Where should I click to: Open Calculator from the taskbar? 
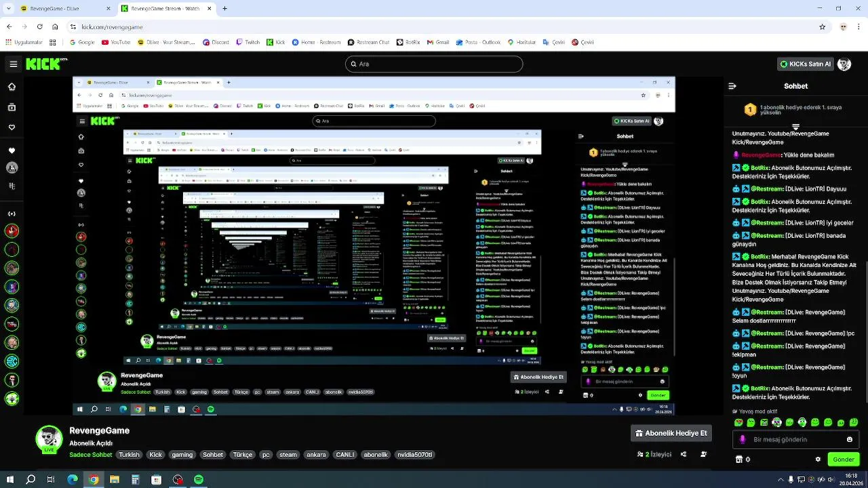(136, 479)
